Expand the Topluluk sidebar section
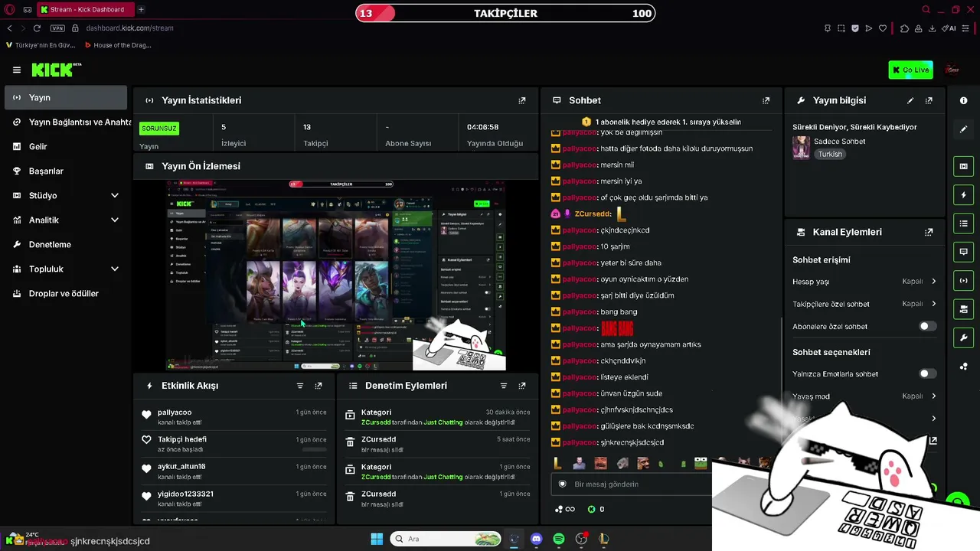980x551 pixels. pyautogui.click(x=65, y=269)
